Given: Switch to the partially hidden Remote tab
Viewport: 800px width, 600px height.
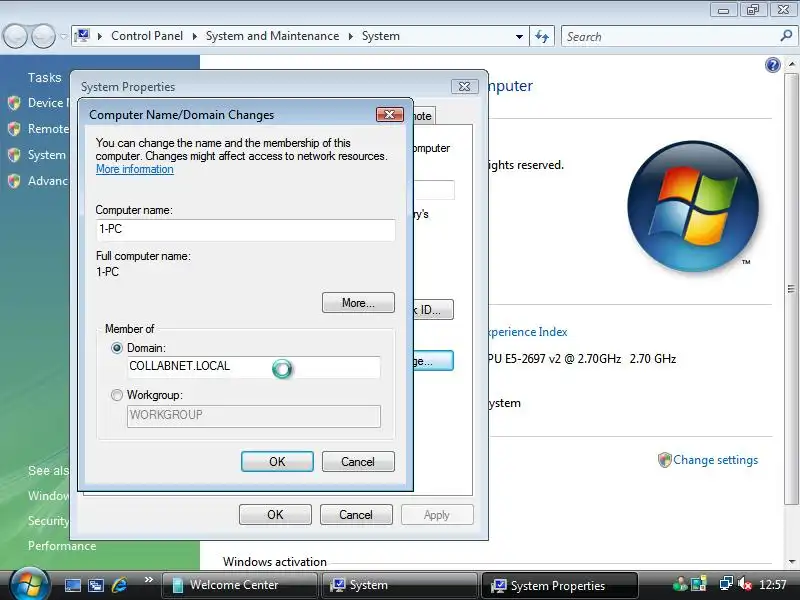Looking at the screenshot, I should [423, 116].
